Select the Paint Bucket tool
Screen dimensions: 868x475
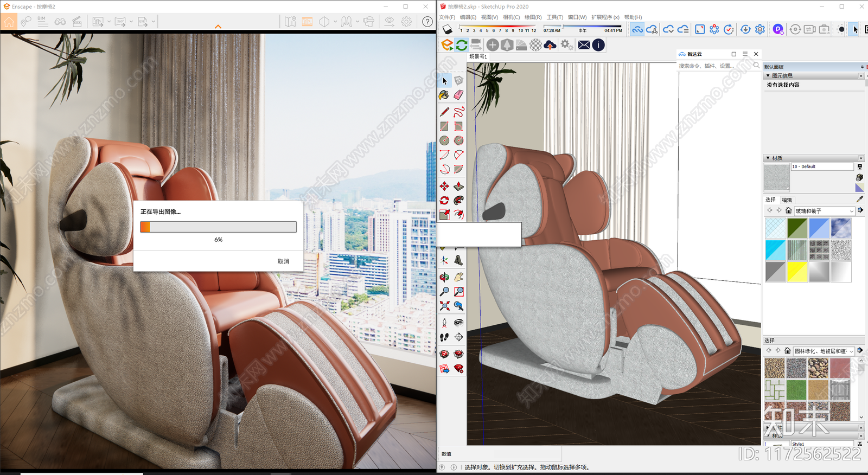pyautogui.click(x=444, y=95)
